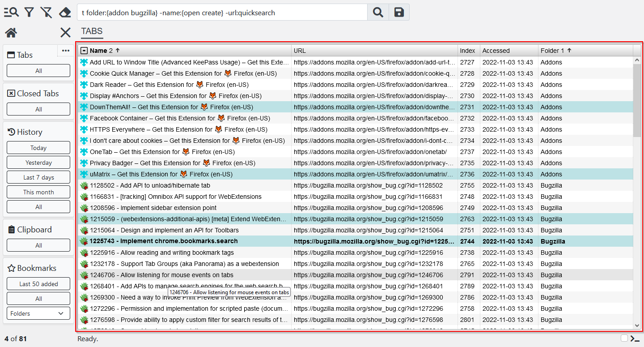Sort by the Index column header

(x=469, y=51)
